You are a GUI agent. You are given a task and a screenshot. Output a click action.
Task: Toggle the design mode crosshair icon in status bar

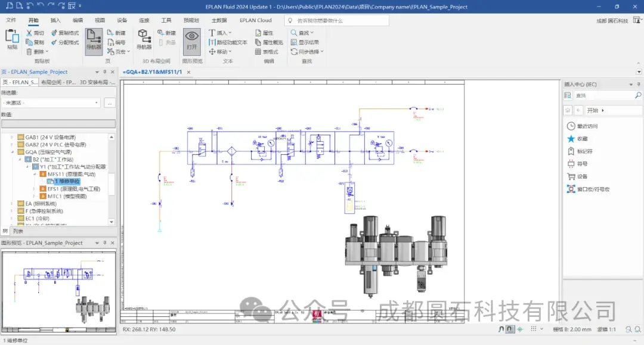click(520, 330)
